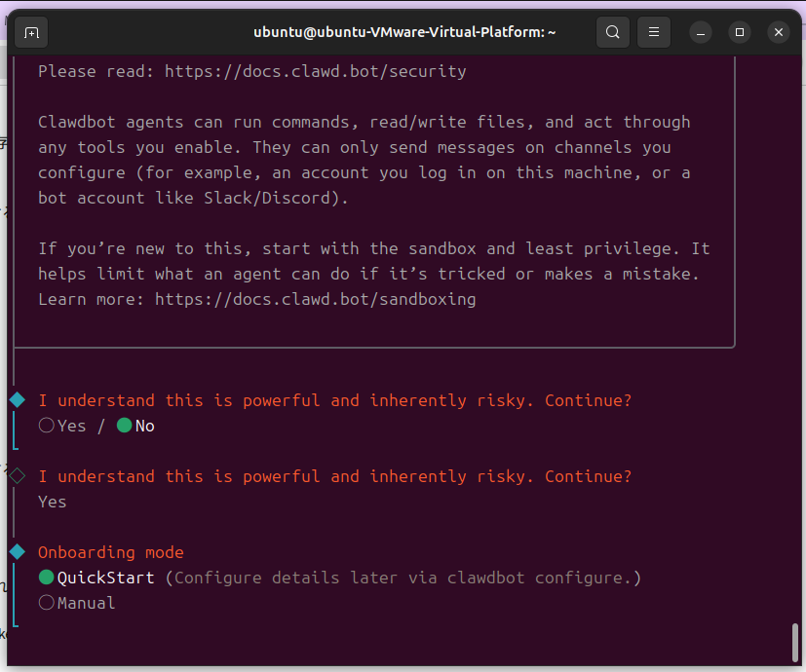This screenshot has width=806, height=672.
Task: Maximize the terminal window
Action: [x=740, y=32]
